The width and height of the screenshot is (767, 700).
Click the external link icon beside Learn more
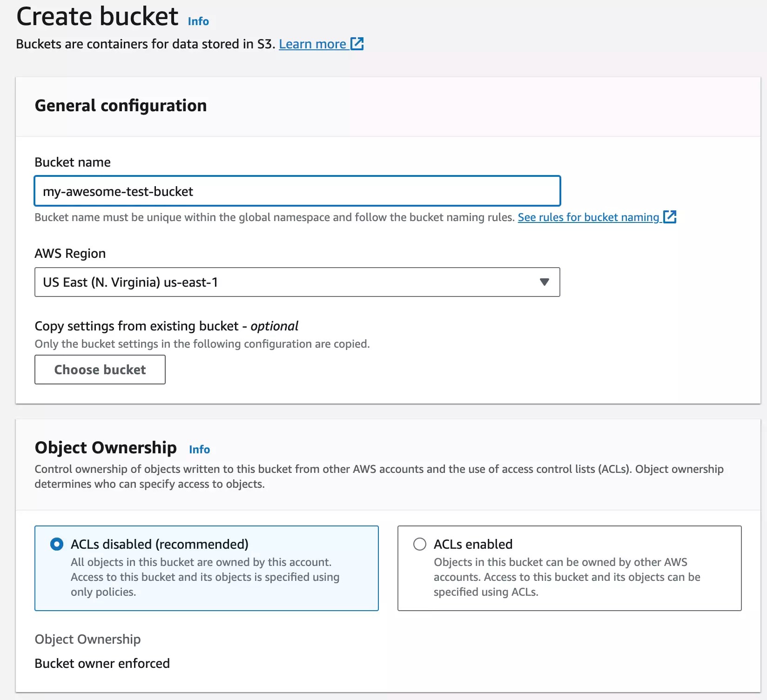click(357, 43)
